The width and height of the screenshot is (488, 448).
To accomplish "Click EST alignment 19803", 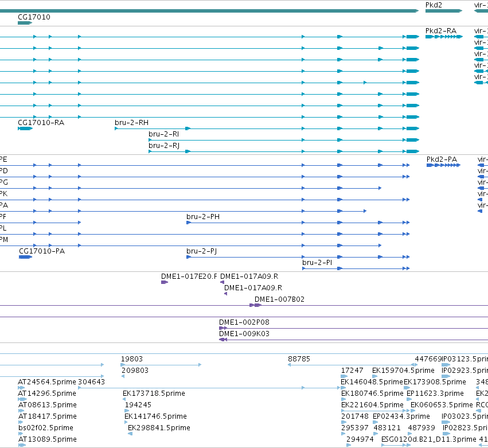I will pyautogui.click(x=161, y=365).
